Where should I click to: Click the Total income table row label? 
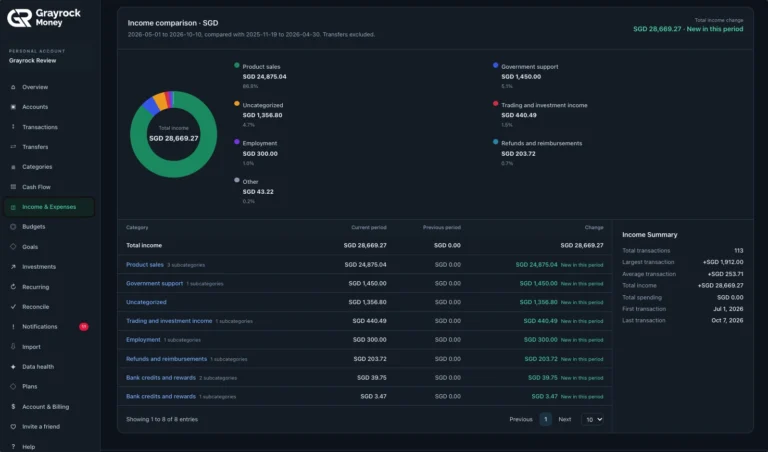coord(144,245)
